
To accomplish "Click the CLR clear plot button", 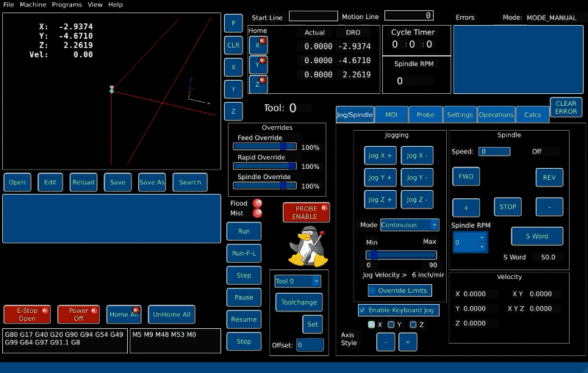I will point(233,45).
